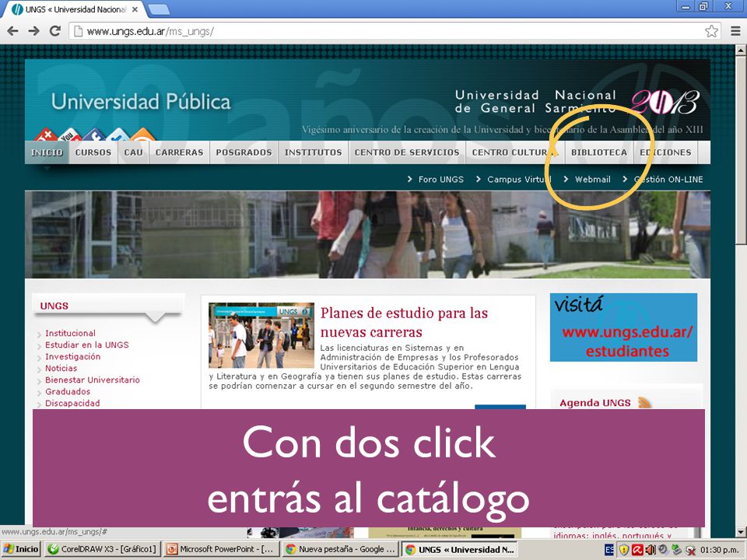This screenshot has width=747, height=560.
Task: Switch to Microsoft PowerPoint in taskbar
Action: 220,549
